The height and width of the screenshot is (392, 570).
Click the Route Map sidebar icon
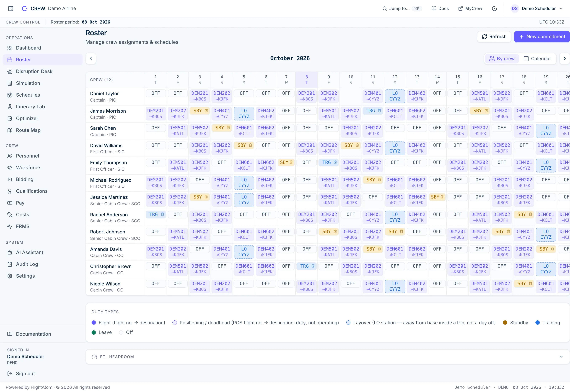coord(10,130)
